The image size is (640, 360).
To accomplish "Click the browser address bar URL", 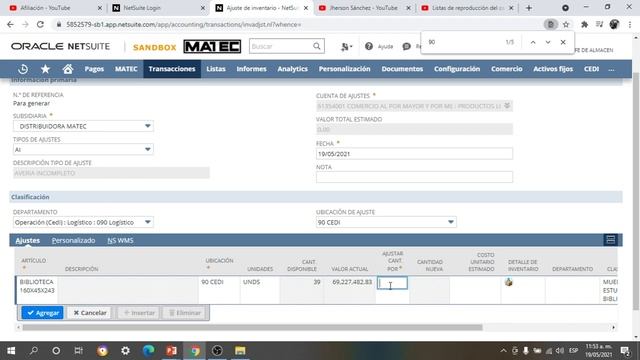I will point(184,24).
